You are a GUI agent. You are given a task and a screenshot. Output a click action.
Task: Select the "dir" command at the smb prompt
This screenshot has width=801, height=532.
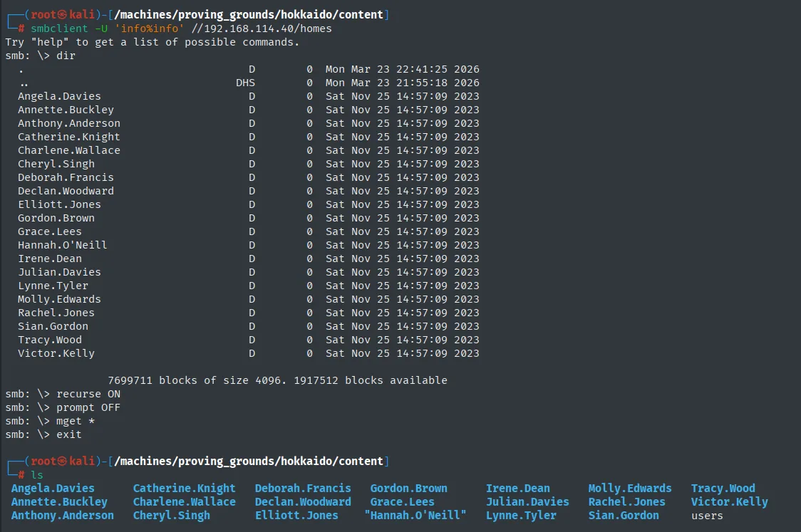[66, 56]
